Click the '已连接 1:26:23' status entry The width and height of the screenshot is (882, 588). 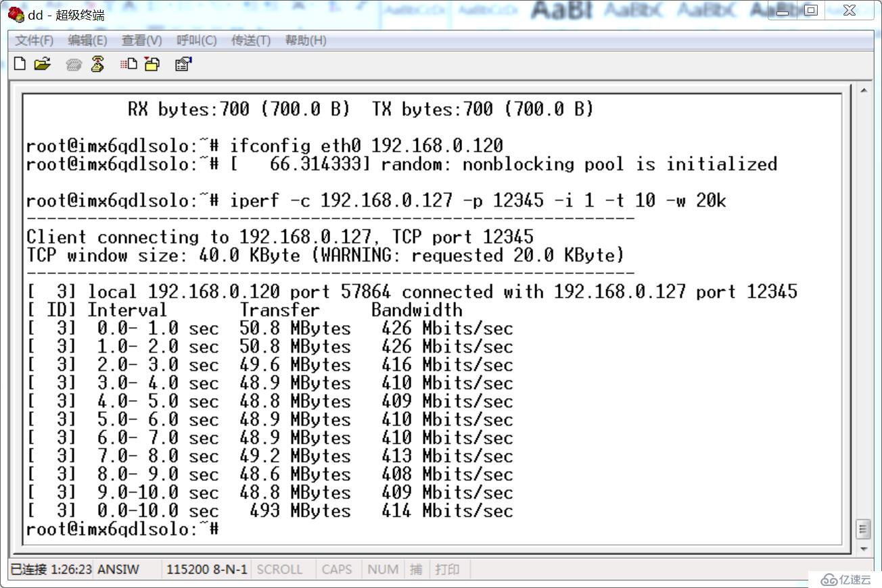[51, 569]
